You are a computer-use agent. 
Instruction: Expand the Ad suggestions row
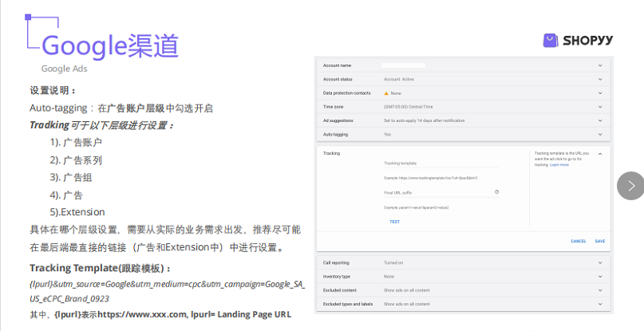600,120
